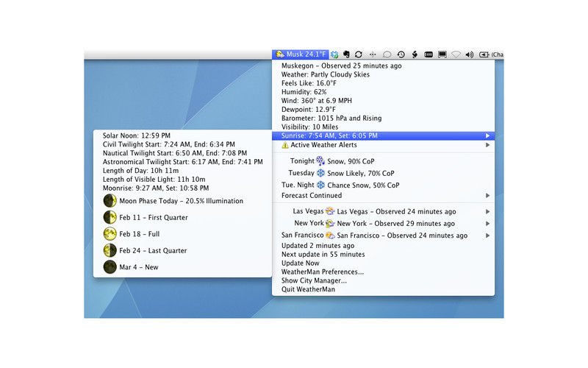
Task: Expand the Active Weather Alerts arrow
Action: [x=487, y=145]
